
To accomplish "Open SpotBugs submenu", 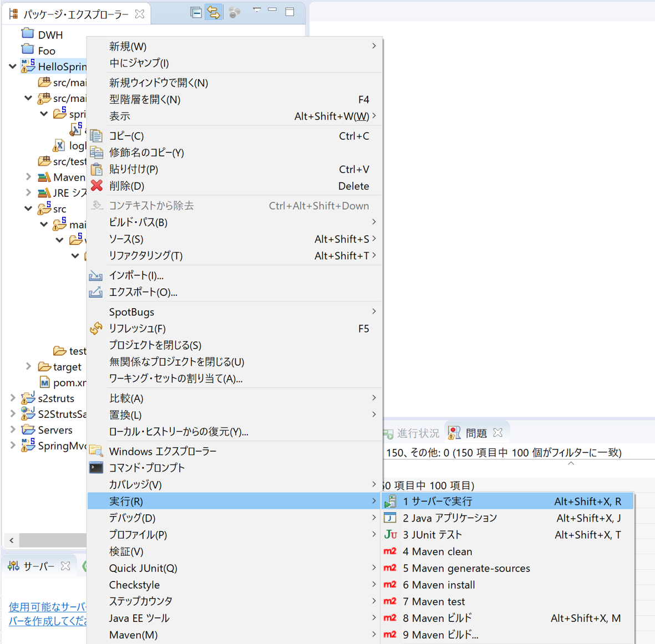I will 235,312.
